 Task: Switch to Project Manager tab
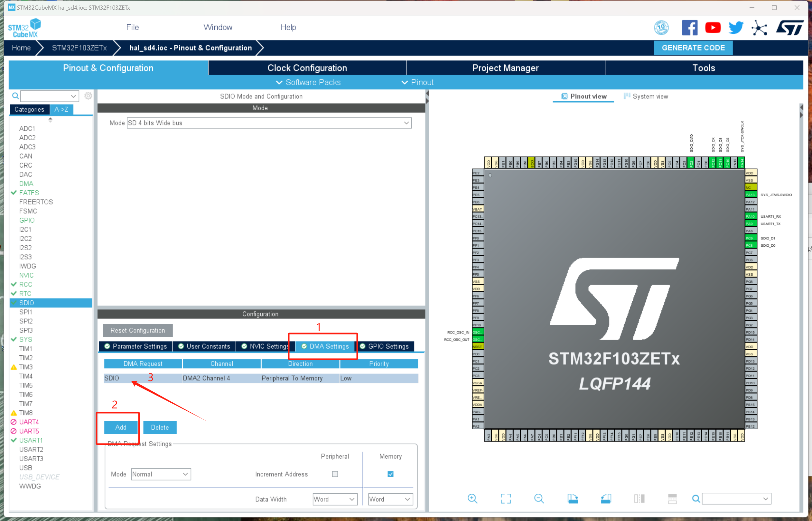coord(505,68)
